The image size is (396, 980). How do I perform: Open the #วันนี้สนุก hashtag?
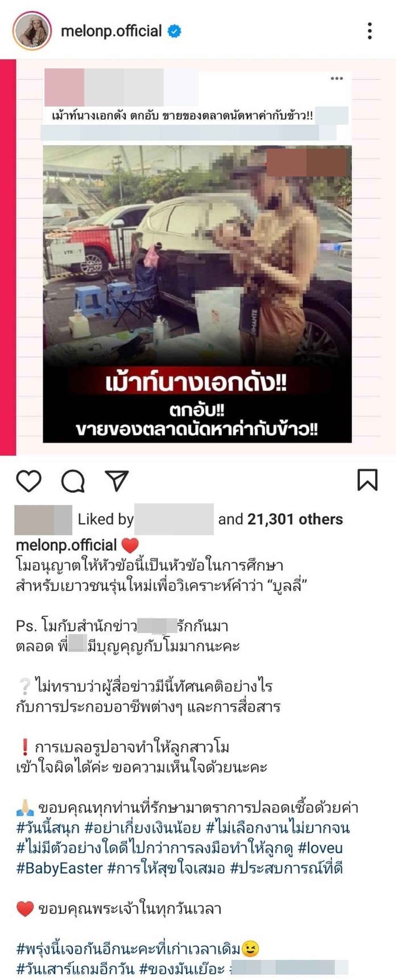coord(48,828)
